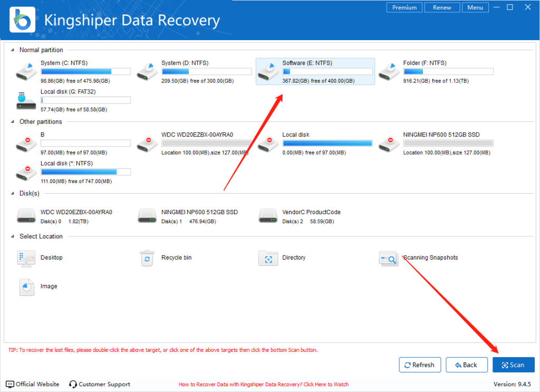
Task: Click the Customer Support link text
Action: pos(104,385)
